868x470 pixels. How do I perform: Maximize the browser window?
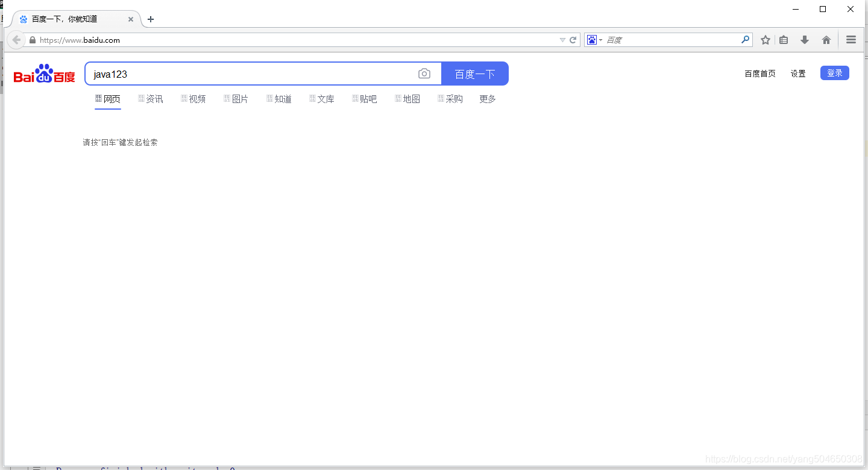[823, 9]
